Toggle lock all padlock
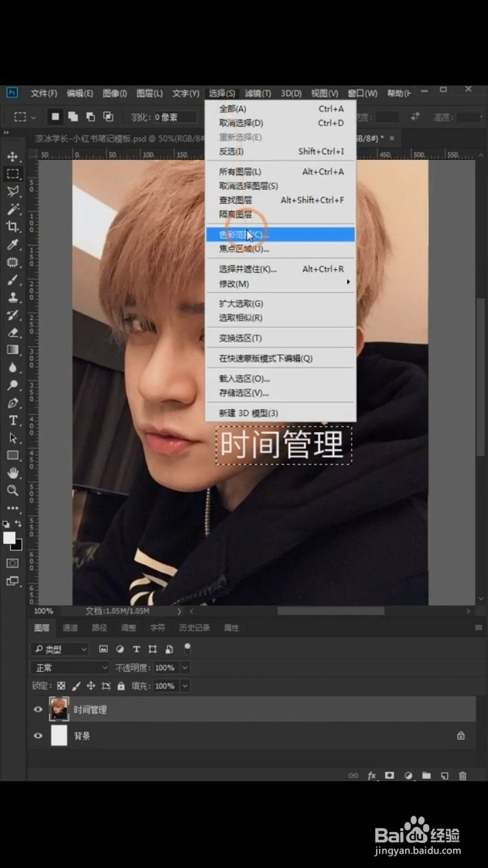488x868 pixels. coord(121,686)
